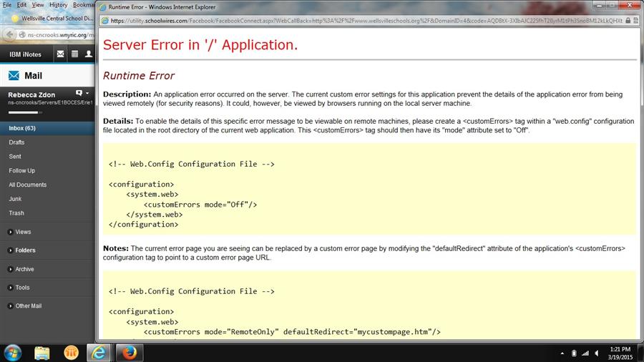Click the compatibility page icon at address bar end
This screenshot has height=362, width=644.
coord(636,21)
